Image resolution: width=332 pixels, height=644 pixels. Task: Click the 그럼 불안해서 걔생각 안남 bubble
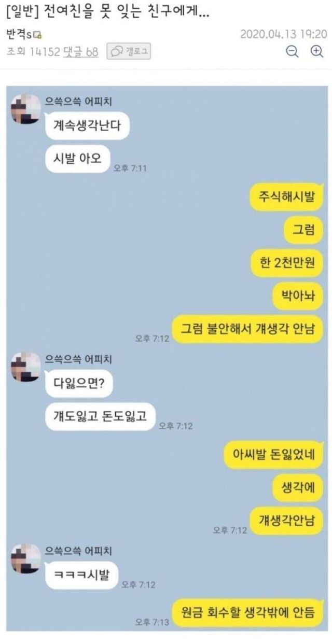click(x=248, y=329)
